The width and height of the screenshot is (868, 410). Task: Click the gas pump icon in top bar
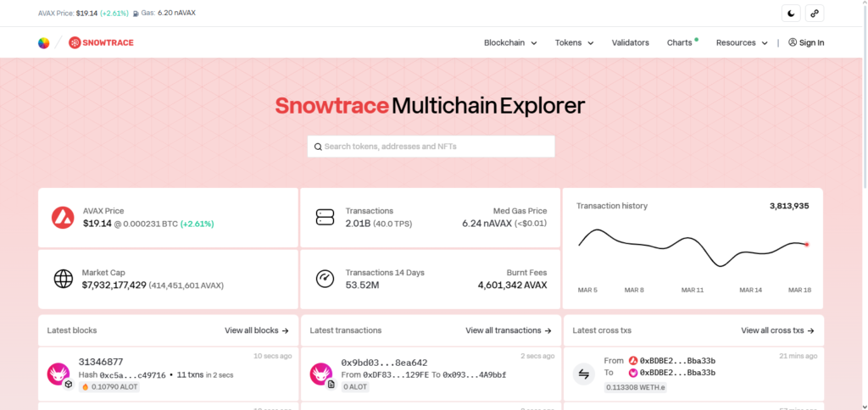point(136,14)
